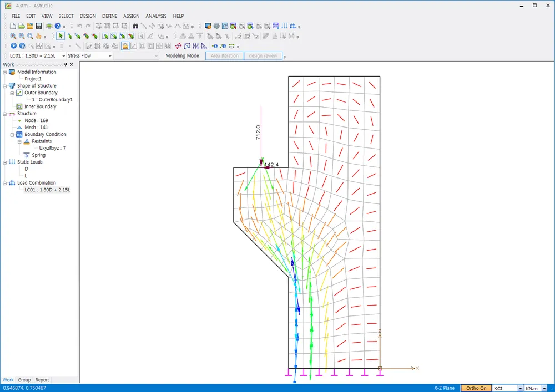Screen dimensions: 555x392
Task: Select 1 : OuterBoundary1 tree item
Action: (52, 100)
